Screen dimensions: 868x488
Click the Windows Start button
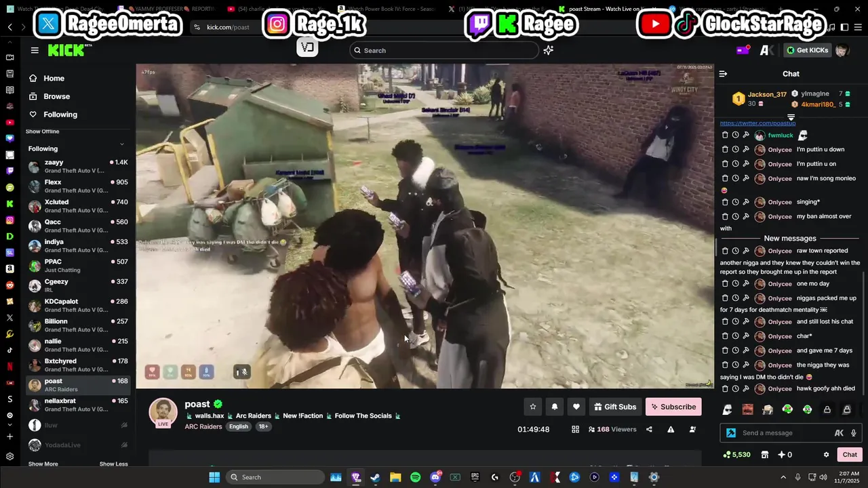pyautogui.click(x=214, y=477)
